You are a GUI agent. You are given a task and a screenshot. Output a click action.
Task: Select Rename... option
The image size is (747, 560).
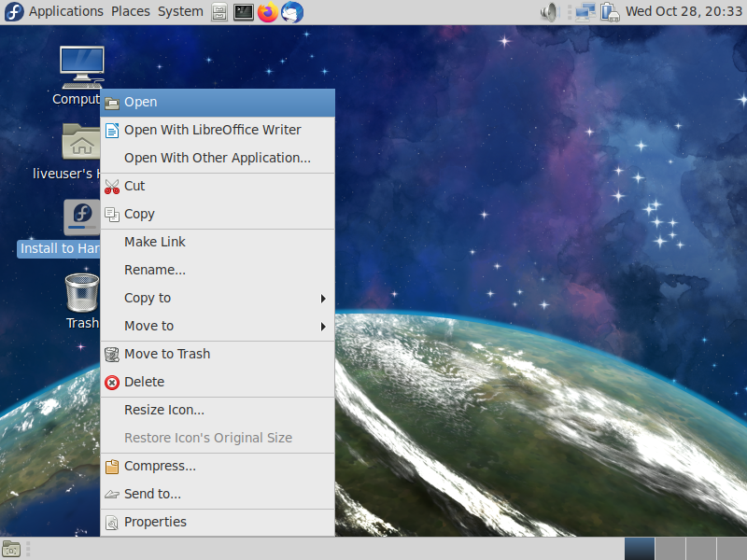click(218, 270)
